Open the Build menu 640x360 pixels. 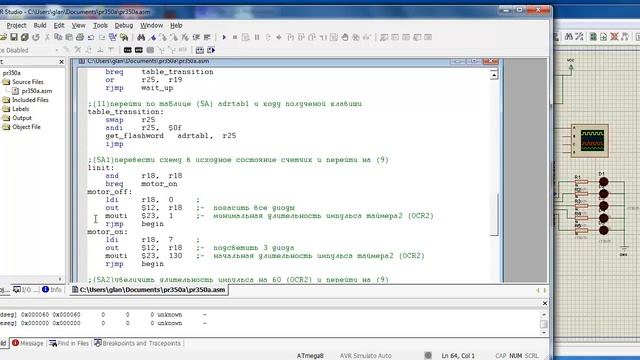point(40,25)
